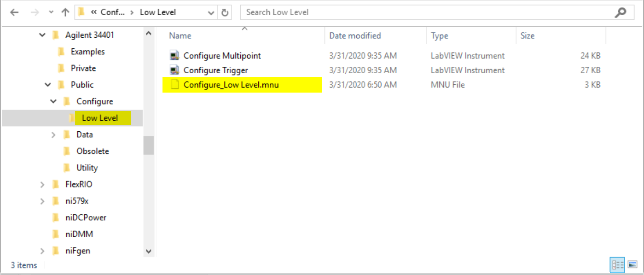Click the niDCPower folder icon
The height and width of the screenshot is (275, 644).
[x=56, y=217]
